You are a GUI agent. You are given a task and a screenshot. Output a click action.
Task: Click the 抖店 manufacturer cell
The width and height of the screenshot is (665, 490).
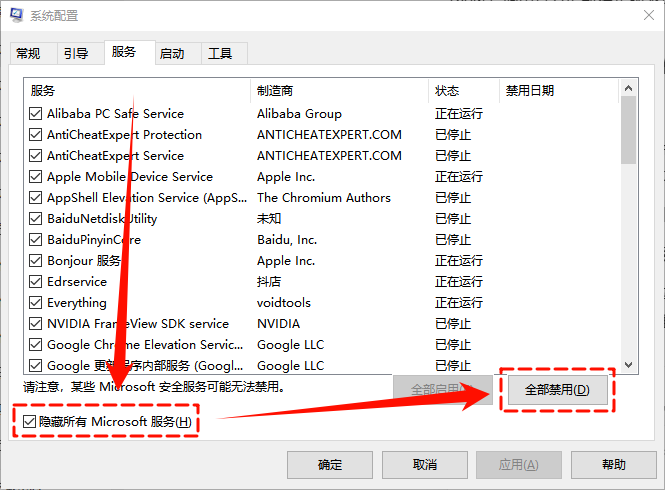(x=269, y=282)
